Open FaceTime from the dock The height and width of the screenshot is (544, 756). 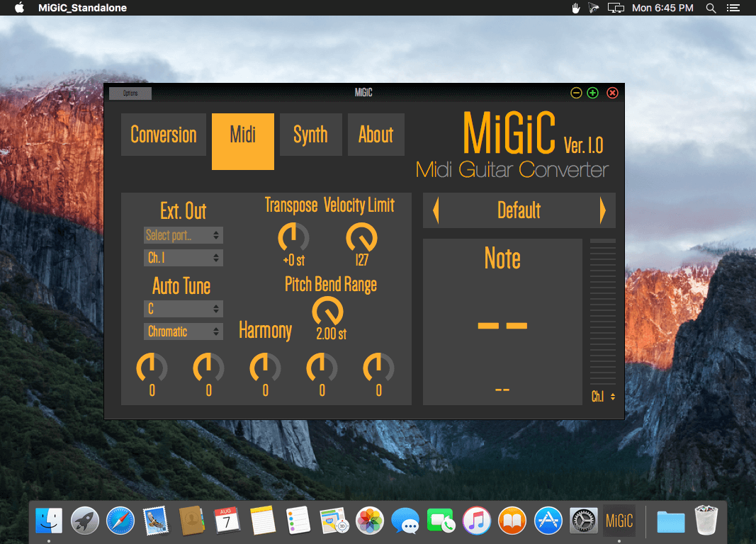pos(441,521)
